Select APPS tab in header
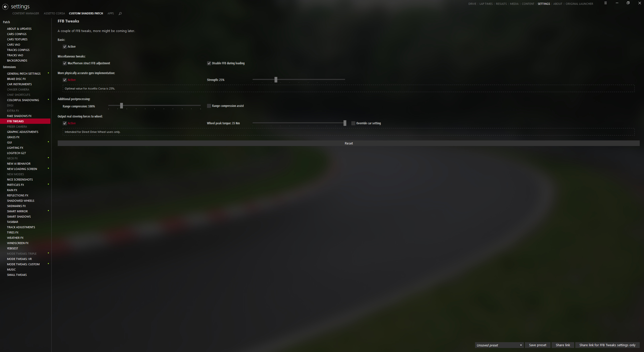Screen dimensions: 644x352 click(110, 13)
